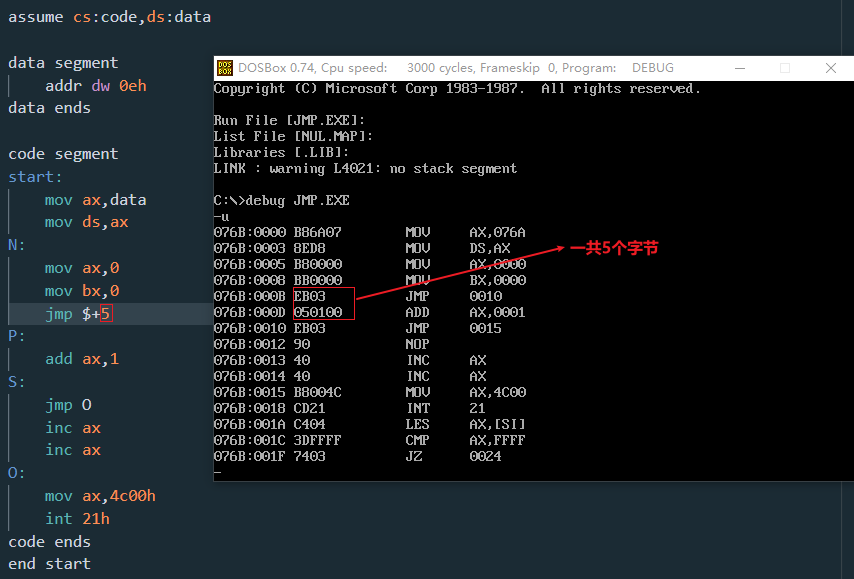
Task: Click the 'P:' label in the editor
Action: click(x=17, y=336)
